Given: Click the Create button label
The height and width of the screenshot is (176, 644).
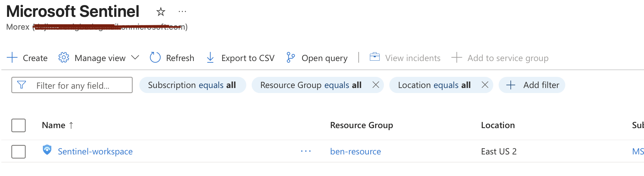Looking at the screenshot, I should click(x=35, y=58).
